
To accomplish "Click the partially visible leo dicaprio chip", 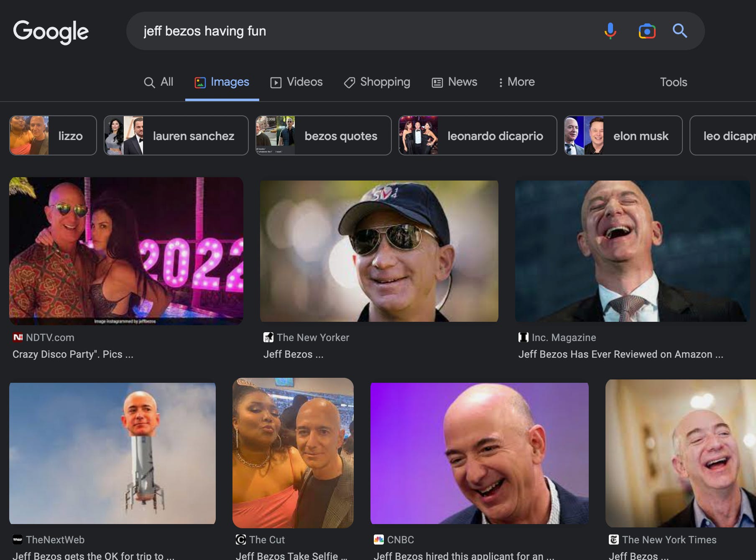I will coord(723,135).
